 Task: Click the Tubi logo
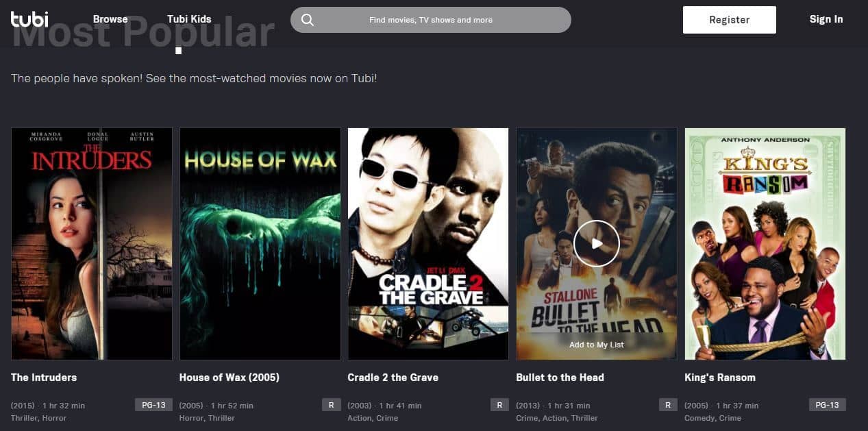[x=29, y=19]
